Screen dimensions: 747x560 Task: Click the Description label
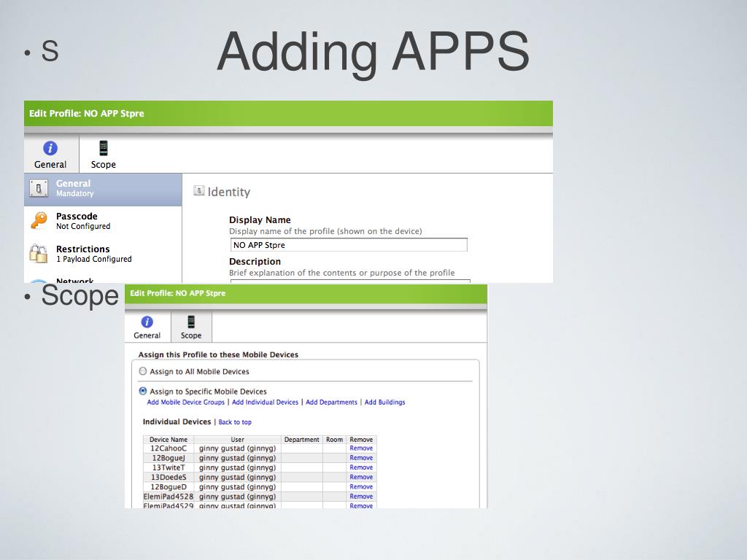click(x=255, y=262)
